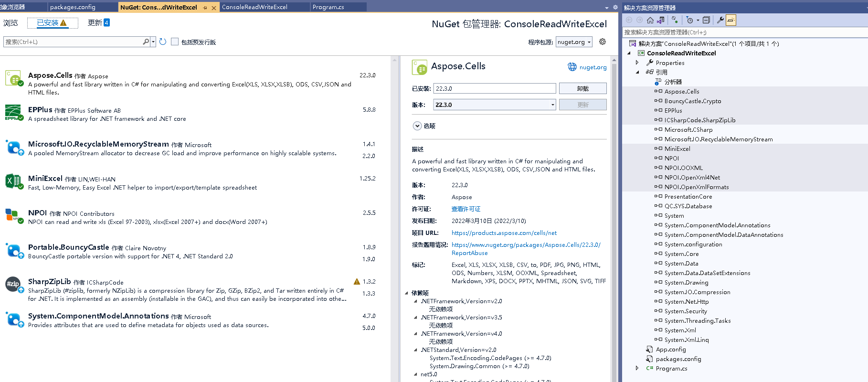Viewport: 868px width, 382px height.
Task: Select NPOI.OOXML reference in Solution Explorer
Action: coord(684,168)
